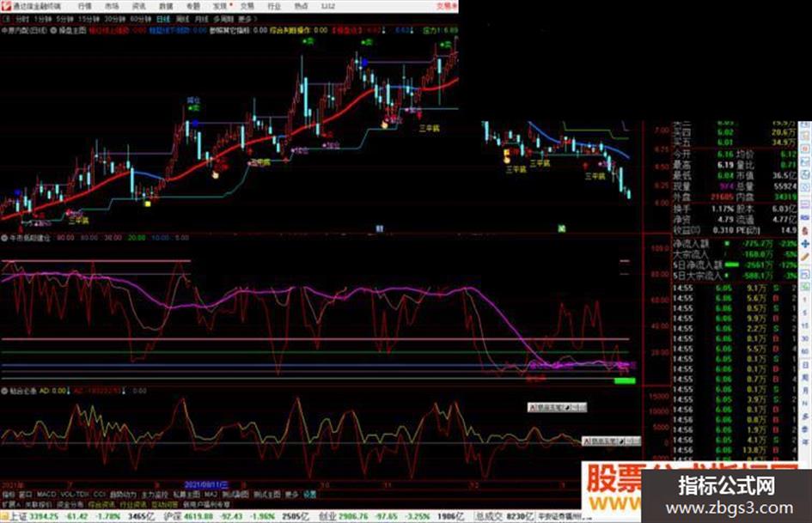
Task: Switch to the 30分钟 period tab
Action: coord(114,19)
